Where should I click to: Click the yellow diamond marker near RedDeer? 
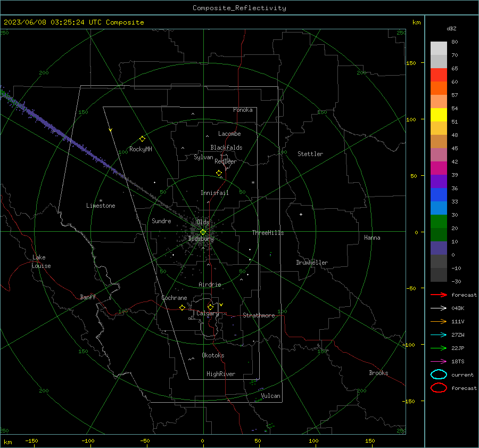219,173
